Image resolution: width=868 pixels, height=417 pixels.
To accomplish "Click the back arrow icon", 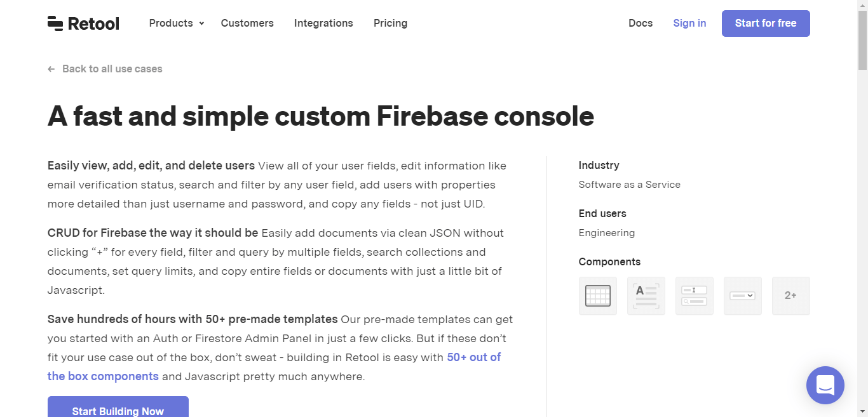I will tap(51, 69).
